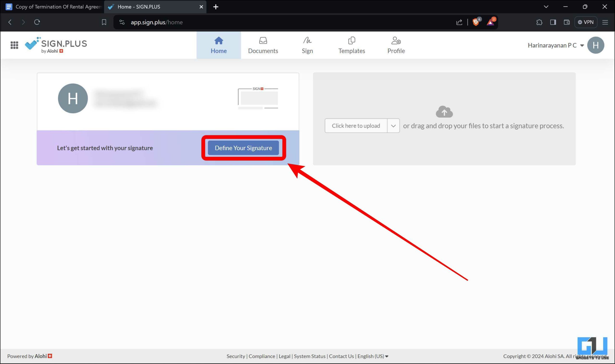The image size is (615, 364).
Task: Expand the English (US) language selector
Action: pyautogui.click(x=373, y=356)
